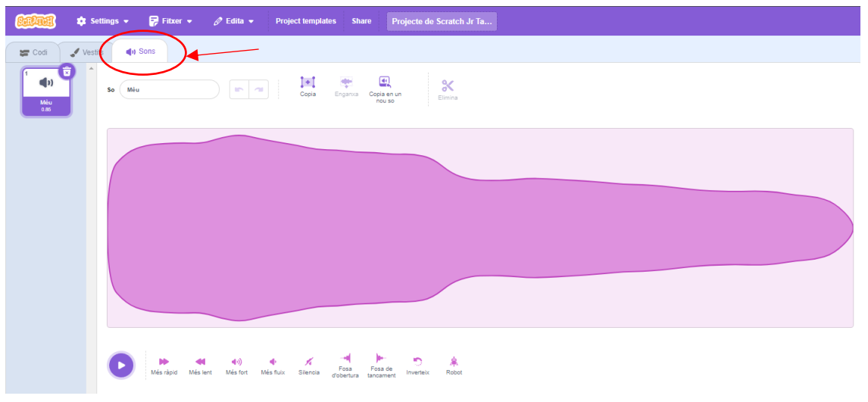Apply the Més fort (louder) effect
Screen dimensions: 868x402
click(x=236, y=362)
